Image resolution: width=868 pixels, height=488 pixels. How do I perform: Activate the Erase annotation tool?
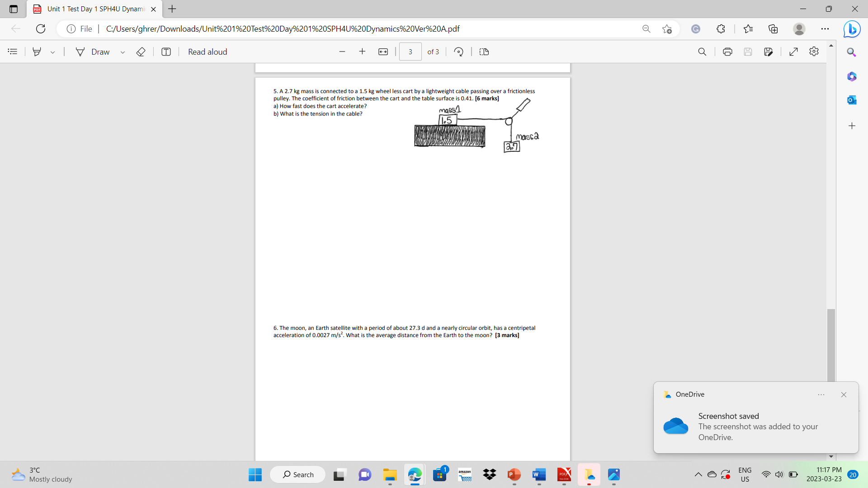[x=141, y=52]
